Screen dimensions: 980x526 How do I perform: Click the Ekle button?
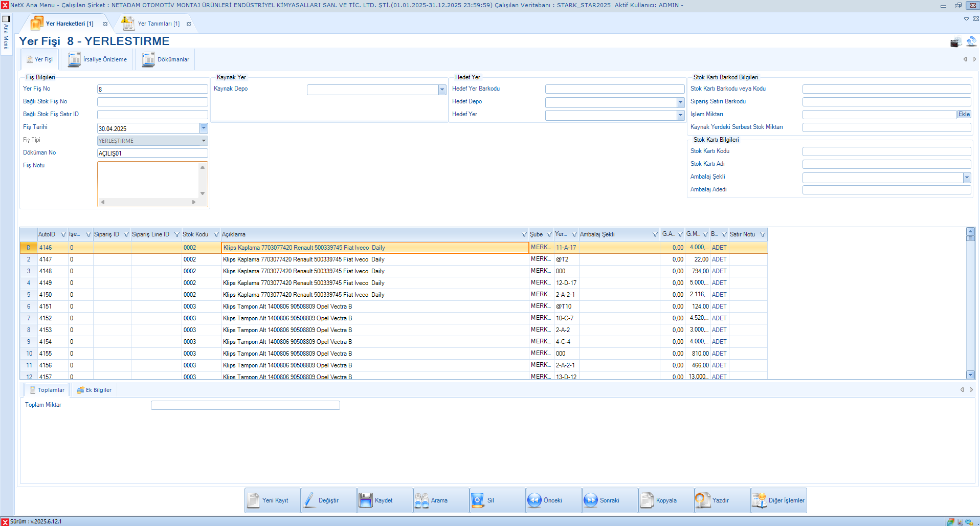pyautogui.click(x=964, y=114)
